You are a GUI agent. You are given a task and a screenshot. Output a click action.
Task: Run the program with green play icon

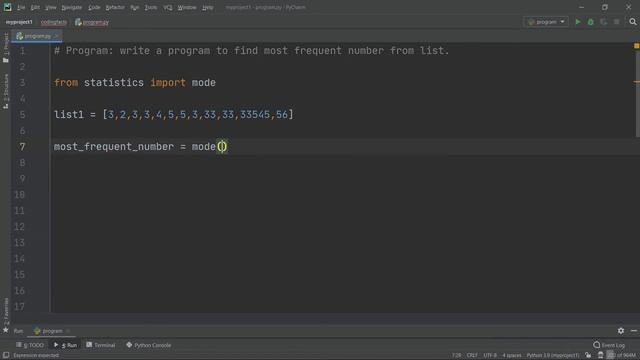(x=578, y=22)
